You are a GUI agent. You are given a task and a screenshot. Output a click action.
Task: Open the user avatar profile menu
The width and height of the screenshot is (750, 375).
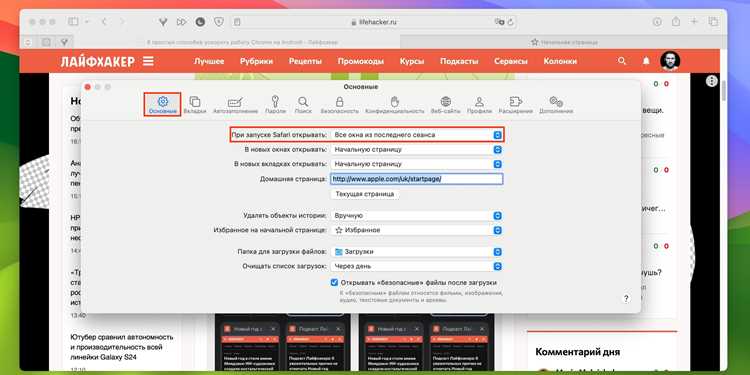(x=670, y=61)
